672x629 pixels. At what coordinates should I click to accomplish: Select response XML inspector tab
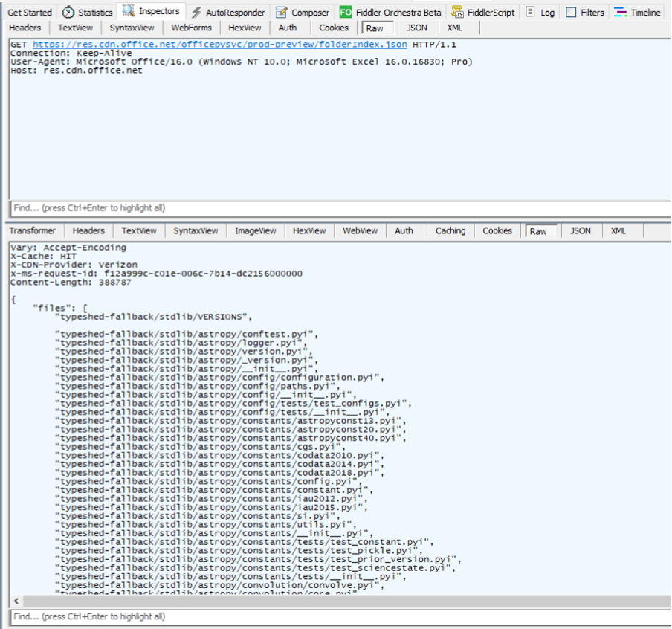click(618, 230)
